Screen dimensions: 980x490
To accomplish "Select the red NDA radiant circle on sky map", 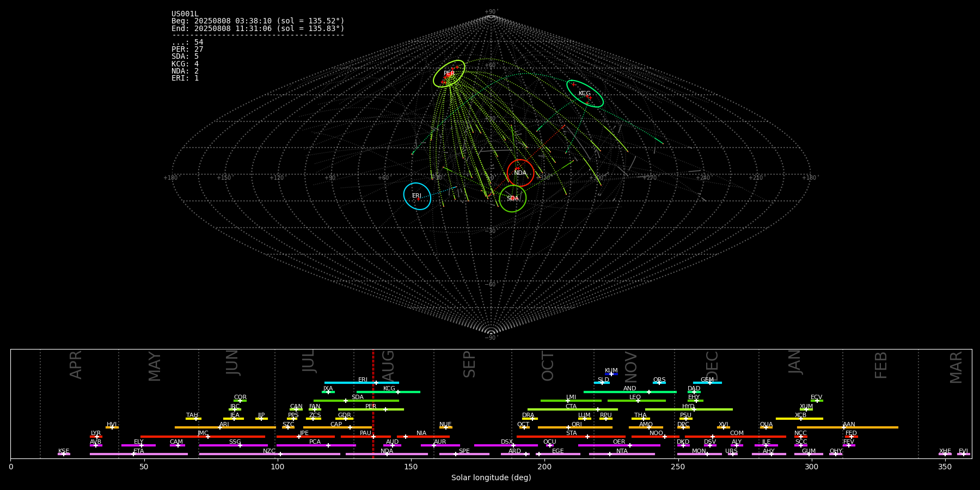I will pyautogui.click(x=520, y=173).
